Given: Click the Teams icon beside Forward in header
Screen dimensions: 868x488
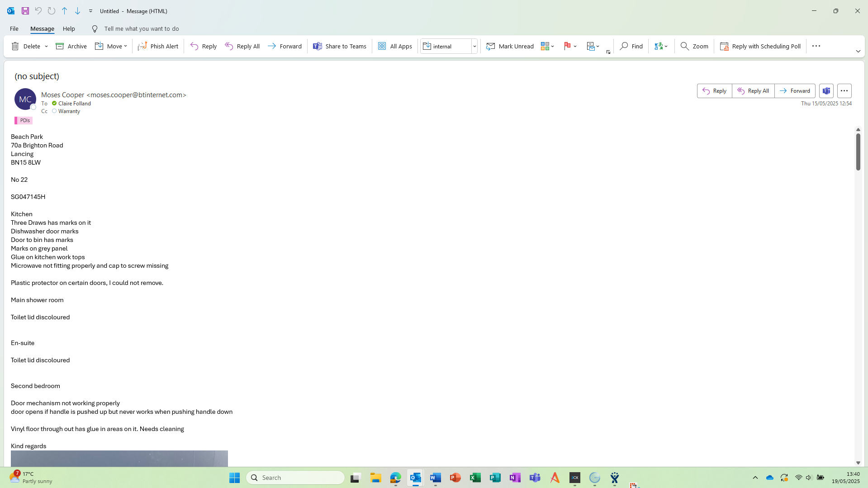Looking at the screenshot, I should (826, 91).
